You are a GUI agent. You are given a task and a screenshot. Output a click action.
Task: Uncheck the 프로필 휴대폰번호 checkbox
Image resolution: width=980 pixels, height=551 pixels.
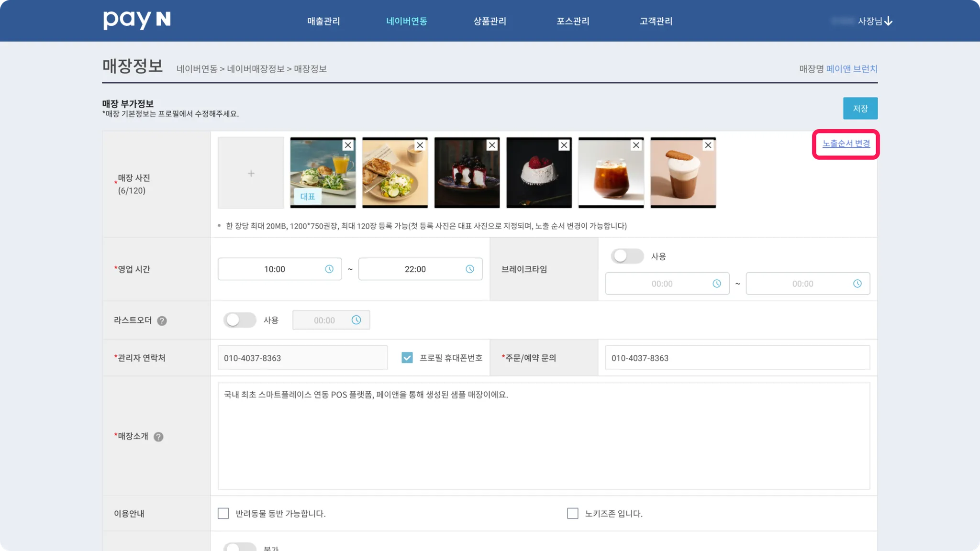coord(407,358)
